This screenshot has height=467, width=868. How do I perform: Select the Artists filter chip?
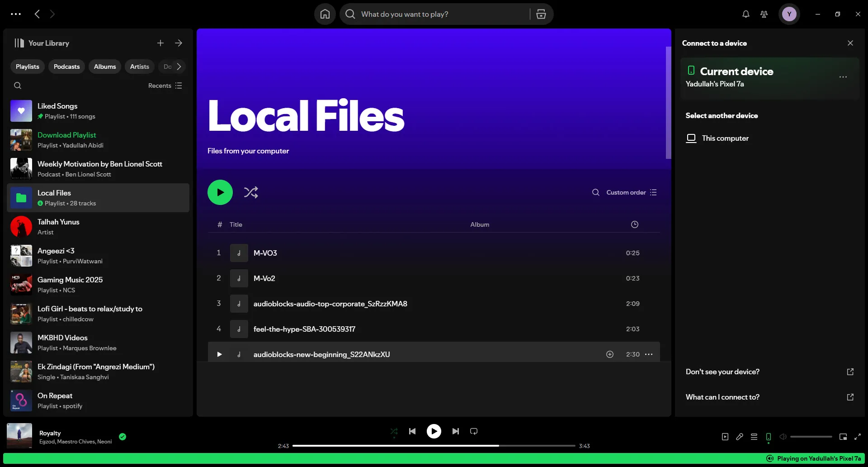pos(139,66)
